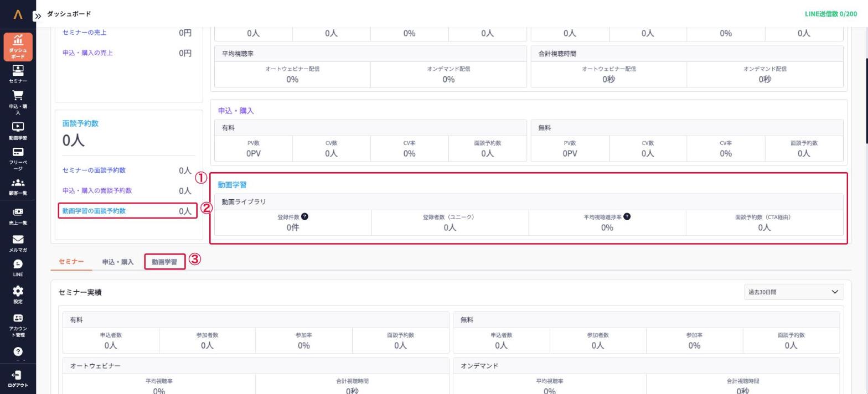This screenshot has width=868, height=394.
Task: Open the 顧客一覧 sidebar icon
Action: [18, 187]
